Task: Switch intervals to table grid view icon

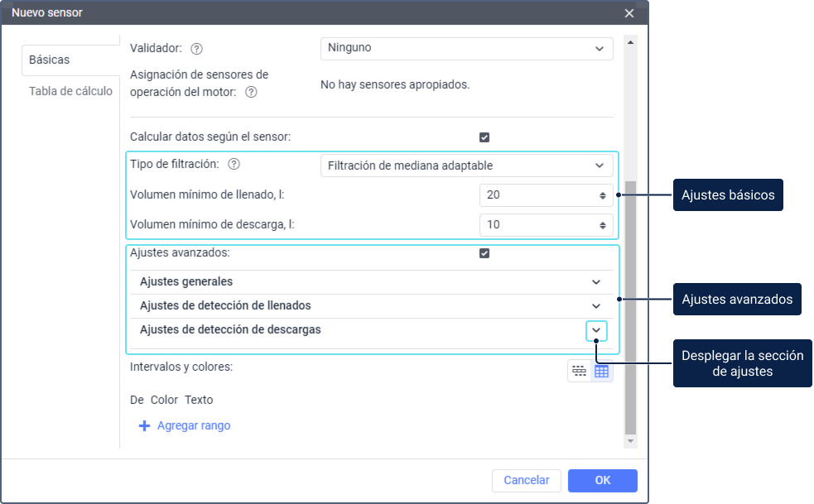Action: (x=602, y=372)
